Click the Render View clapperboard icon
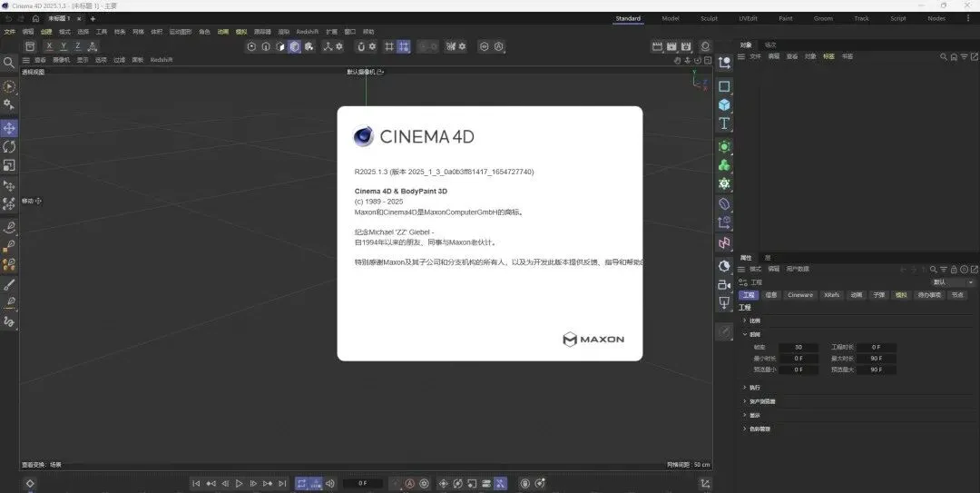 657,46
